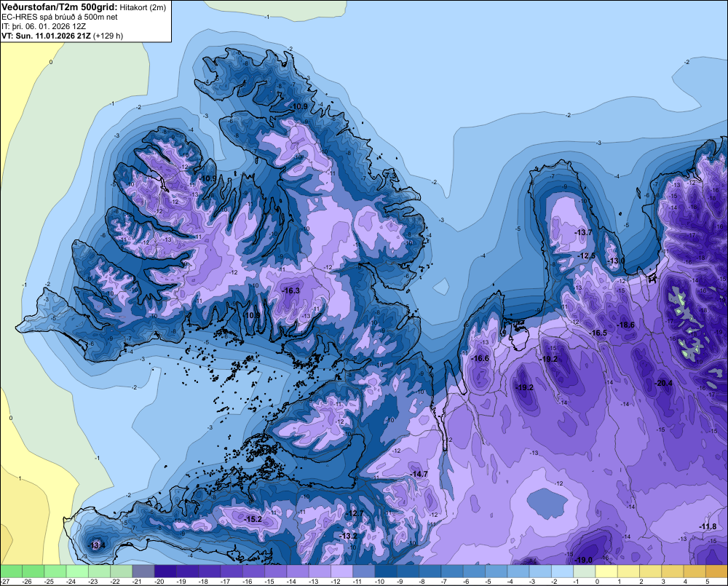
Task: Select the legend swatch between -1 and 0
Action: (585, 571)
